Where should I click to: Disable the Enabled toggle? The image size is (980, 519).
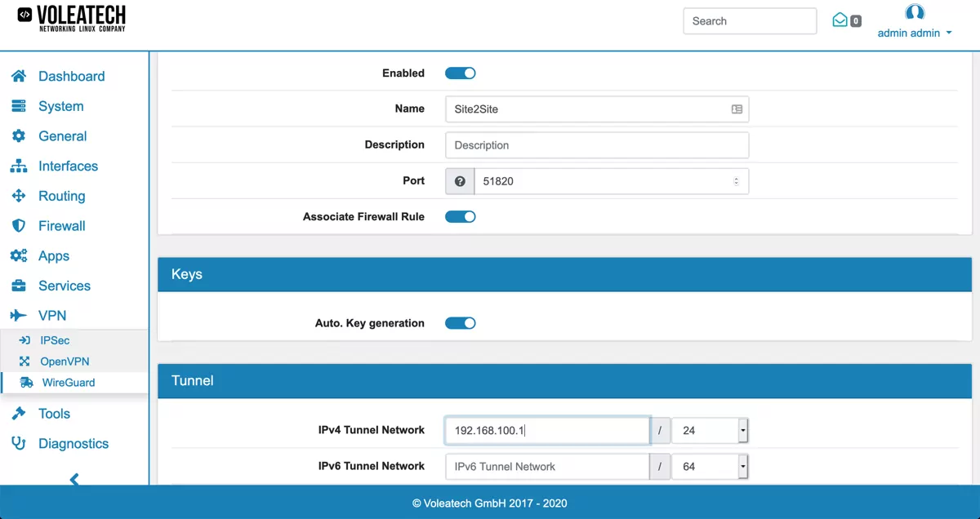click(x=460, y=73)
